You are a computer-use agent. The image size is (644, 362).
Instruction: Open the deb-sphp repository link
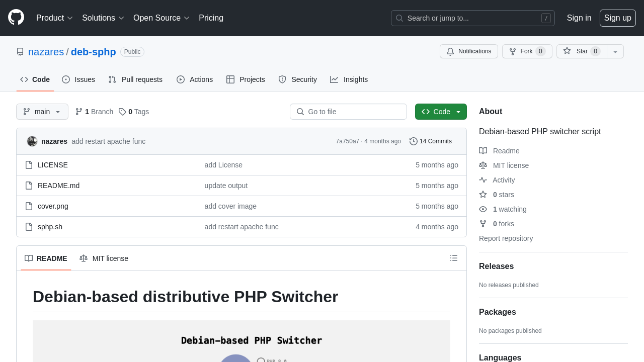click(93, 52)
